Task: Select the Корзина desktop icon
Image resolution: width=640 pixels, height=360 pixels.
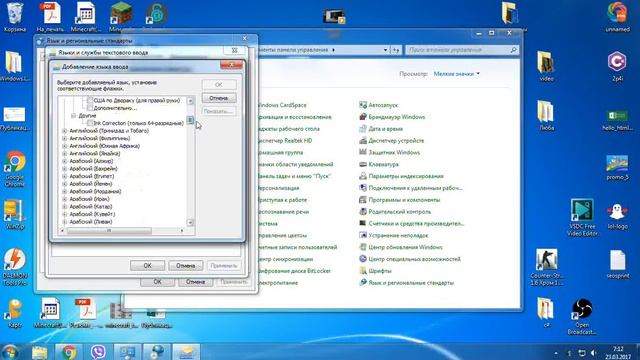Action: 15,18
